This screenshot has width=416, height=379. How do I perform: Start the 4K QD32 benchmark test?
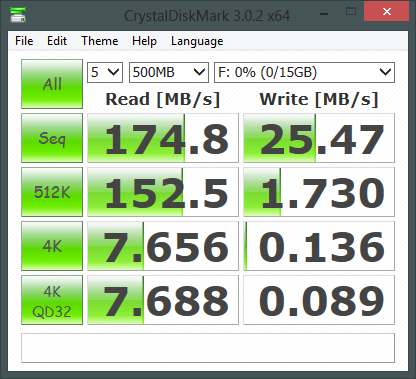pos(52,300)
